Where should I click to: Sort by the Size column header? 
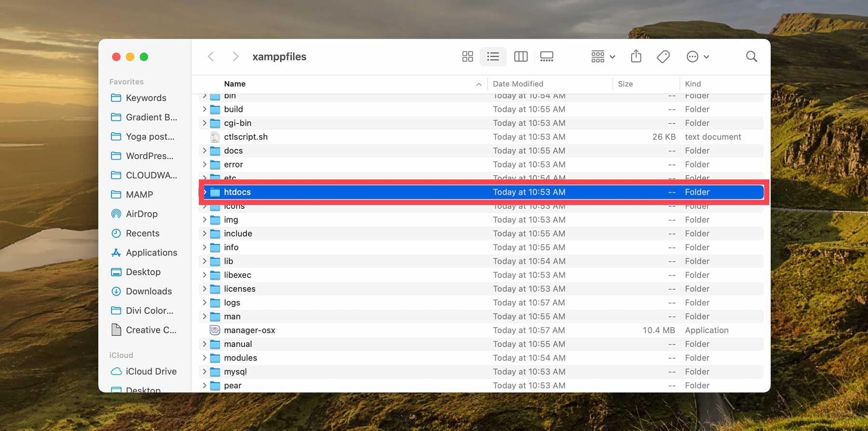pyautogui.click(x=625, y=84)
